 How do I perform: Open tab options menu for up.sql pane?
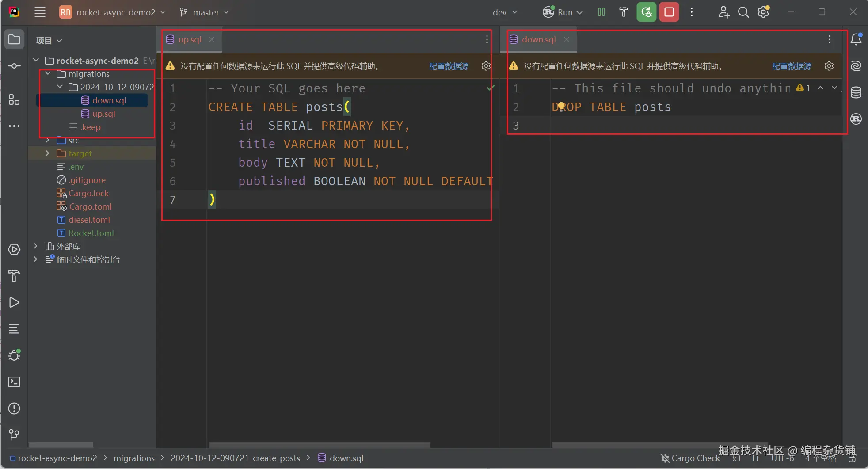pyautogui.click(x=487, y=39)
